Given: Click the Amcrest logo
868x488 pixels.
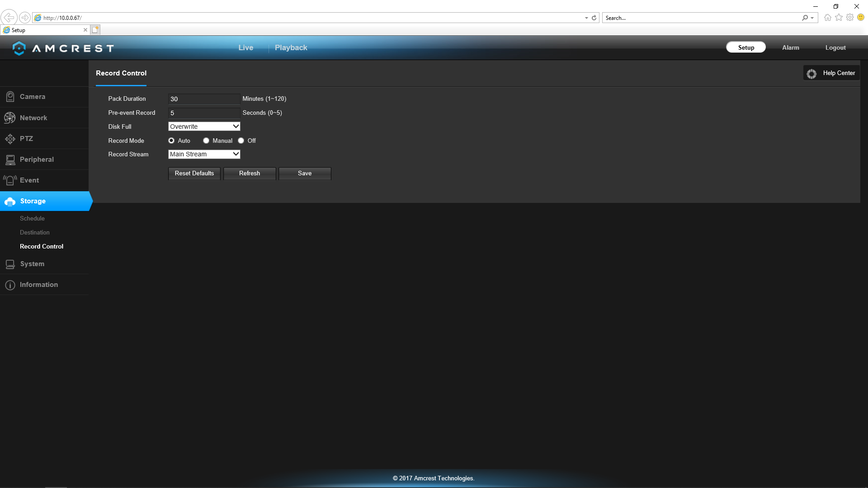Looking at the screenshot, I should coord(63,48).
